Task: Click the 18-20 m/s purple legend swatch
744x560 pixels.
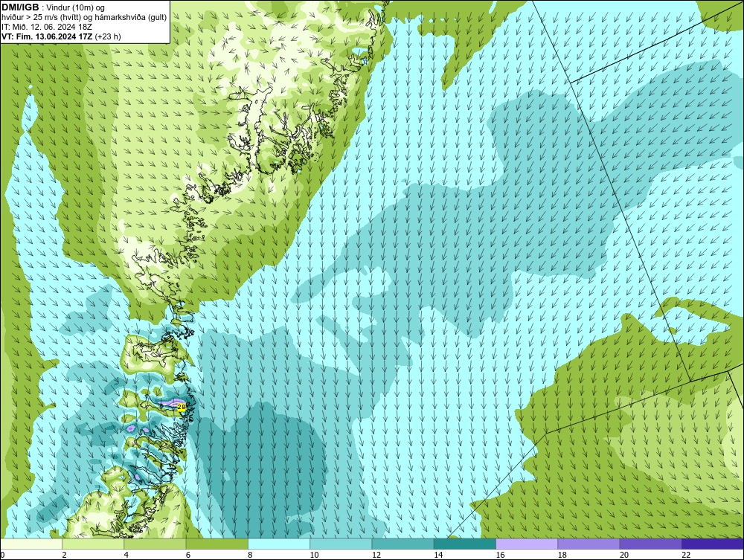Action: (x=589, y=544)
